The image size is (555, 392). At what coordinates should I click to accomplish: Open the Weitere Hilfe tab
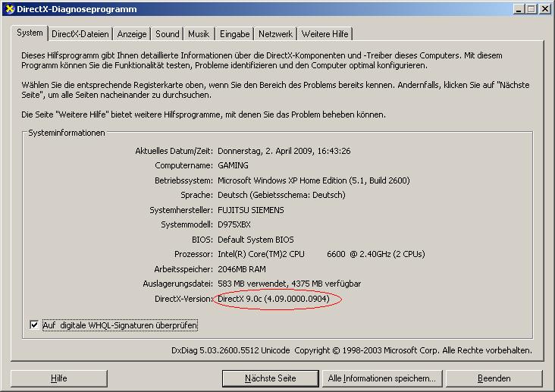coord(325,34)
